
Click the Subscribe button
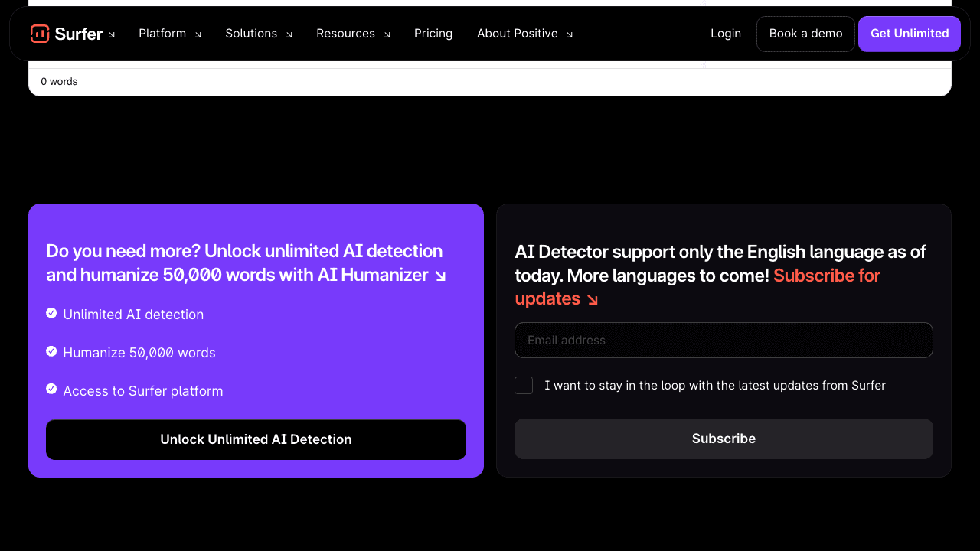(724, 439)
